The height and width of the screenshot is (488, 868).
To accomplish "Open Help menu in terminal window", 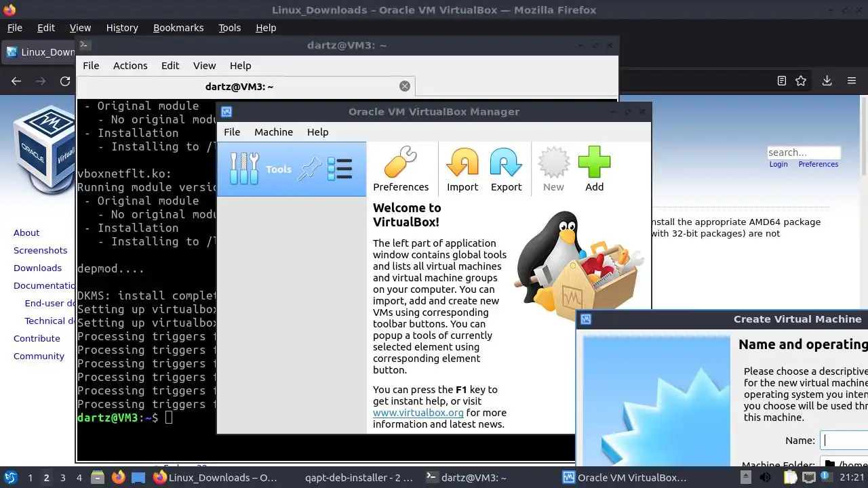I will coord(240,66).
